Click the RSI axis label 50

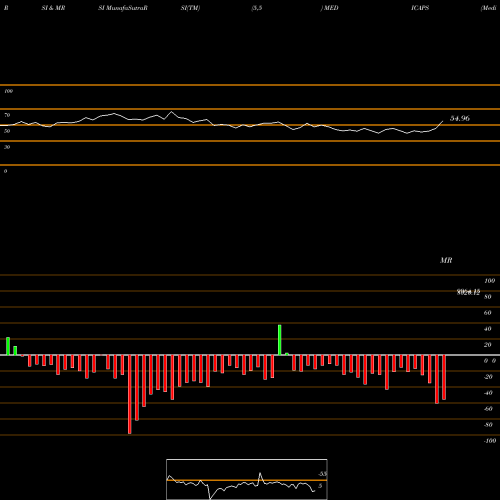click(x=7, y=131)
